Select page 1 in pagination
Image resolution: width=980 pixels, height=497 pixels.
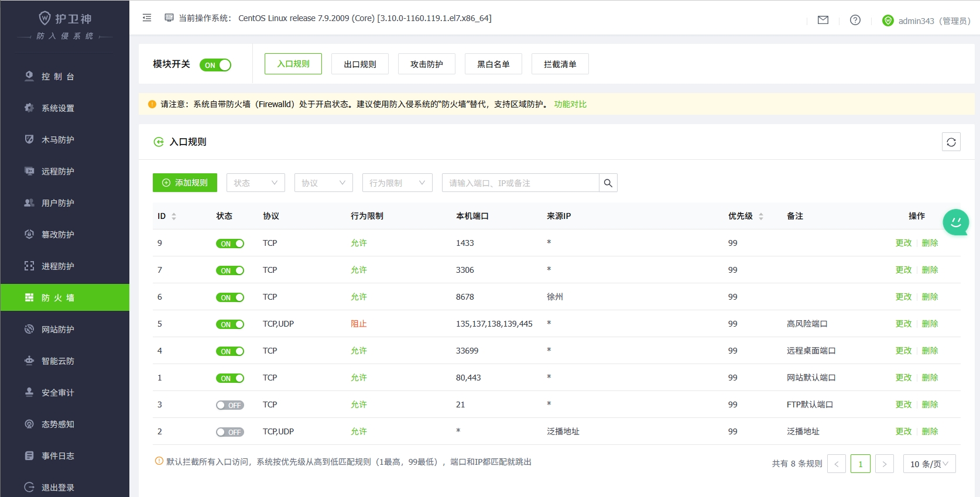click(861, 464)
